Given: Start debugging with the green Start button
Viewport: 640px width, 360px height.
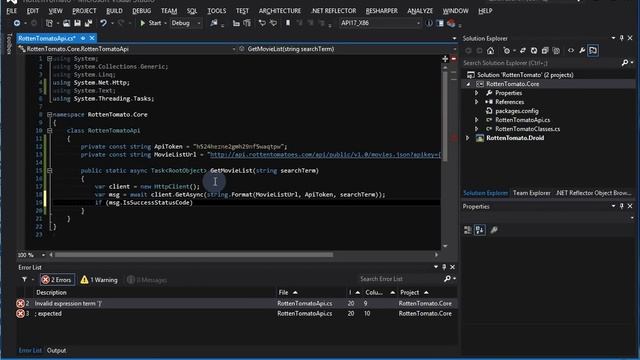Looking at the screenshot, I should pyautogui.click(x=151, y=23).
